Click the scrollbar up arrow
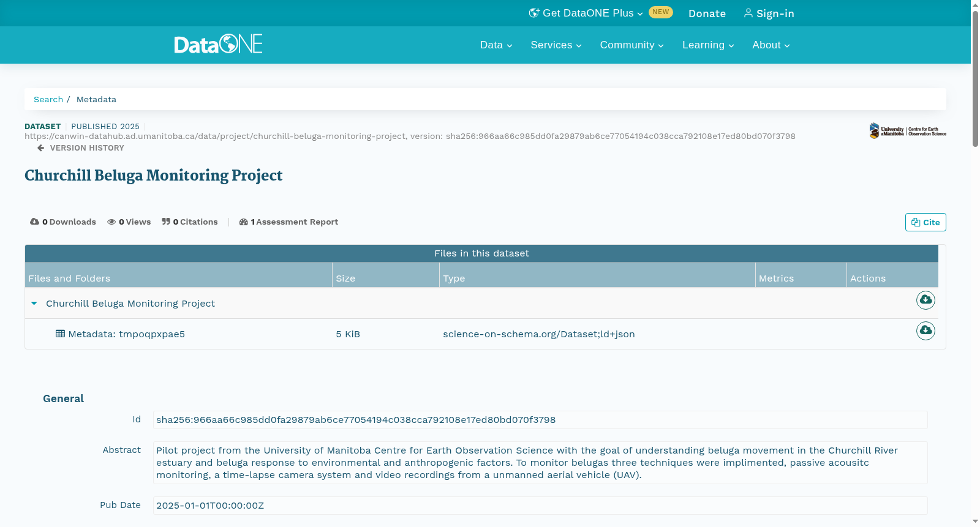 (975, 4)
